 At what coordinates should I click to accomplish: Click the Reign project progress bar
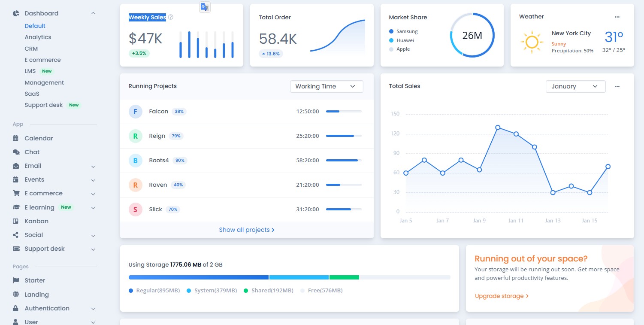click(344, 136)
